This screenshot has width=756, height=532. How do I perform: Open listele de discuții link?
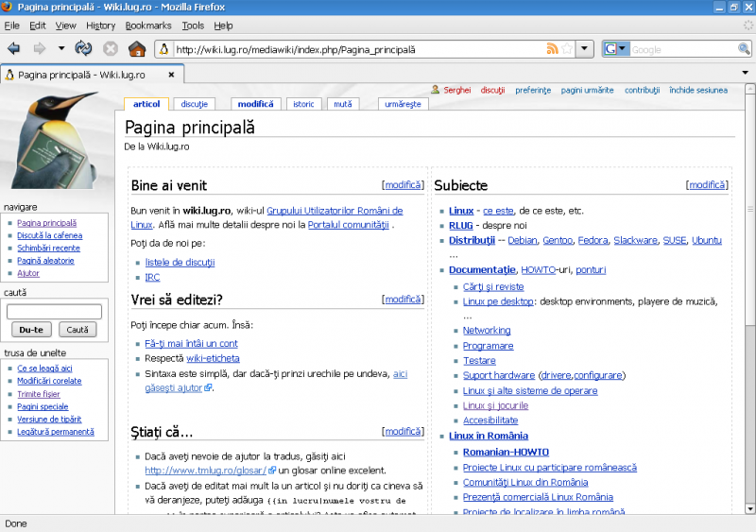(180, 263)
